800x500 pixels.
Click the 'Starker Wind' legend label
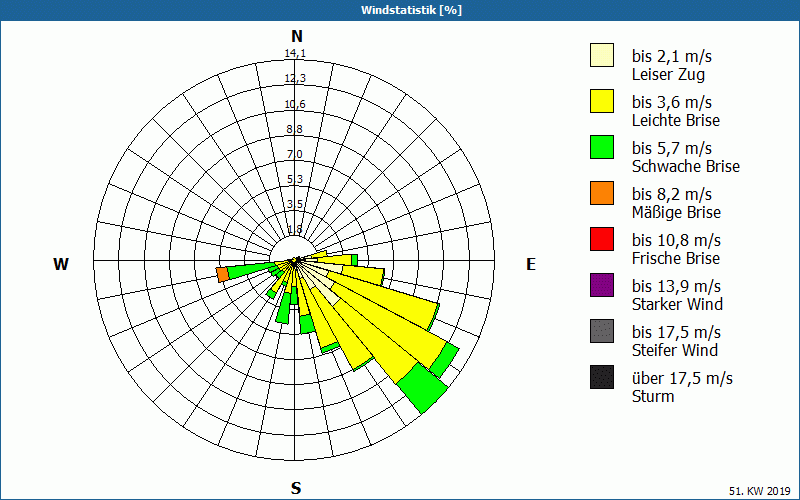coord(678,304)
